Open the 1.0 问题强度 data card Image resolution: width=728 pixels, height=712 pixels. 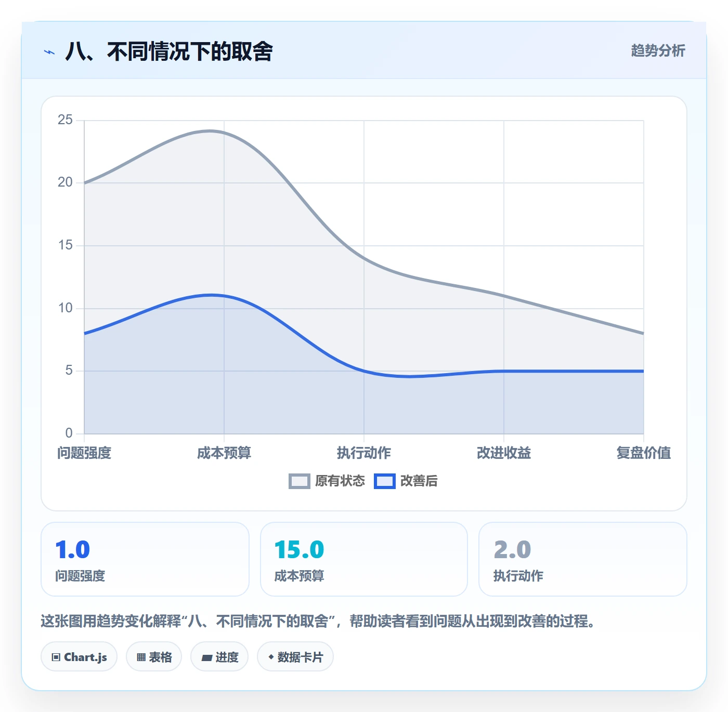145,559
